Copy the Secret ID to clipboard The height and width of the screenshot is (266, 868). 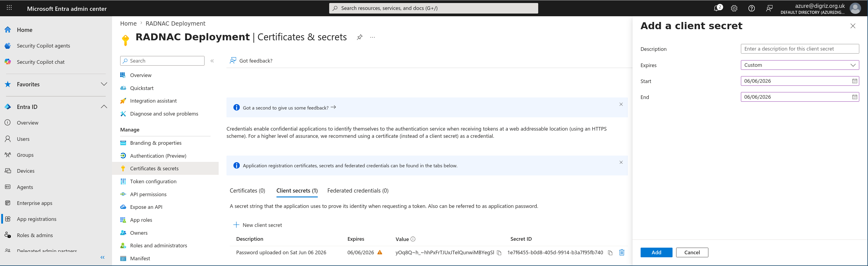coord(610,252)
